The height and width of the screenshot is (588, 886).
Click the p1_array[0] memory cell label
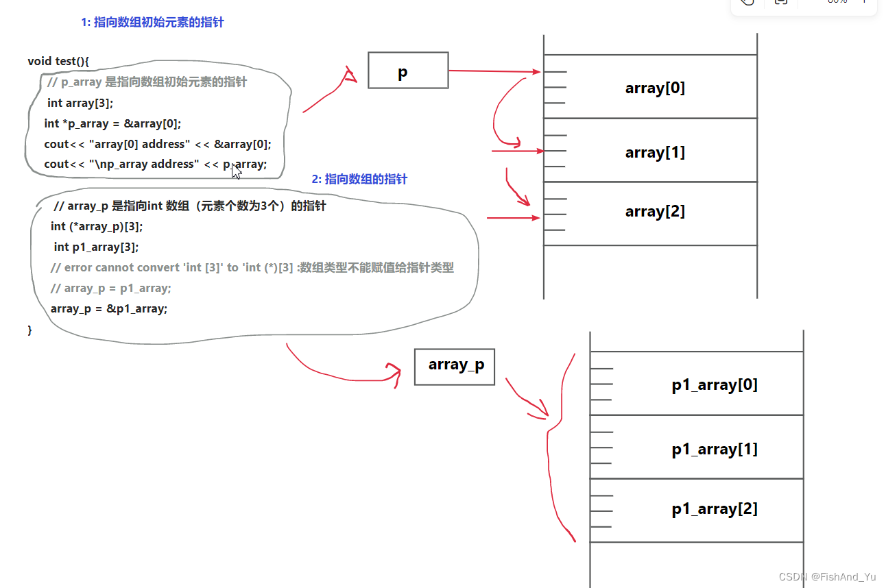[715, 384]
